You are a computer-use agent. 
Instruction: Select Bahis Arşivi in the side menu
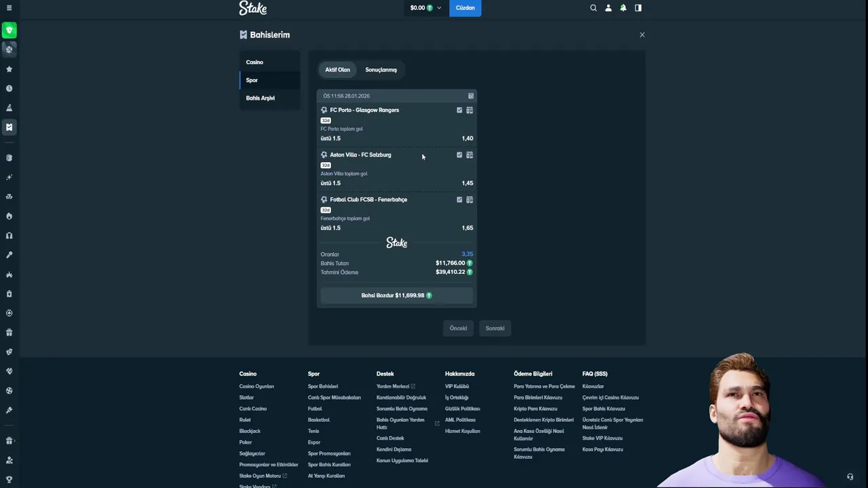point(270,98)
